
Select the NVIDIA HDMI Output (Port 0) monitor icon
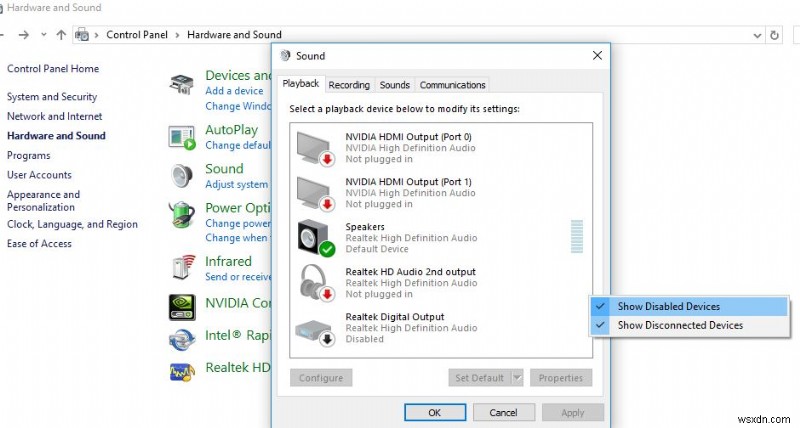[x=315, y=148]
